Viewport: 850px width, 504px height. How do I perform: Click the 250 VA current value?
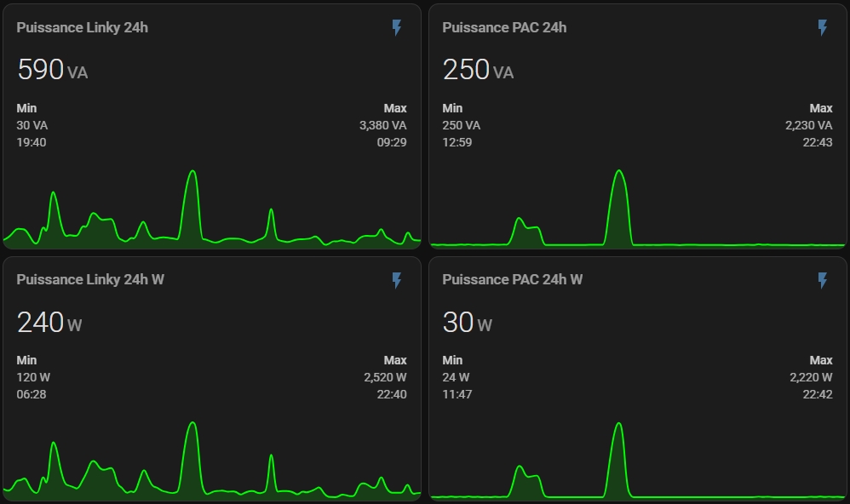[478, 70]
